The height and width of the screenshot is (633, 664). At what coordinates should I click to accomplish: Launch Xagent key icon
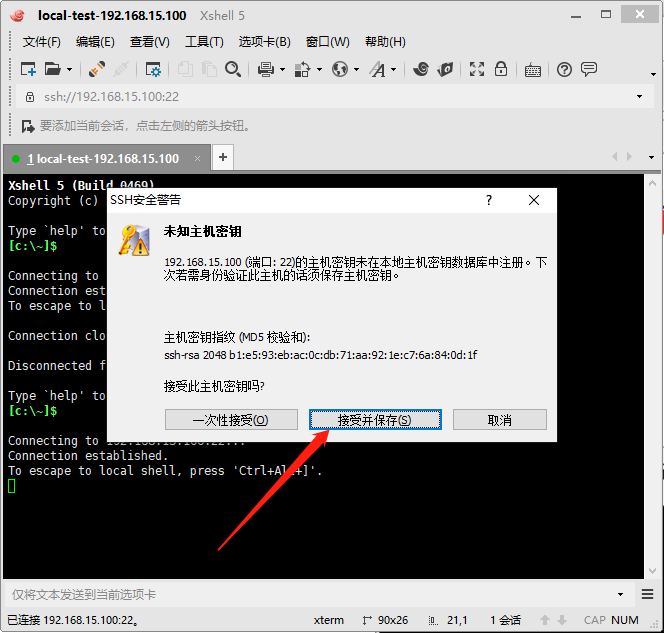pyautogui.click(x=445, y=69)
